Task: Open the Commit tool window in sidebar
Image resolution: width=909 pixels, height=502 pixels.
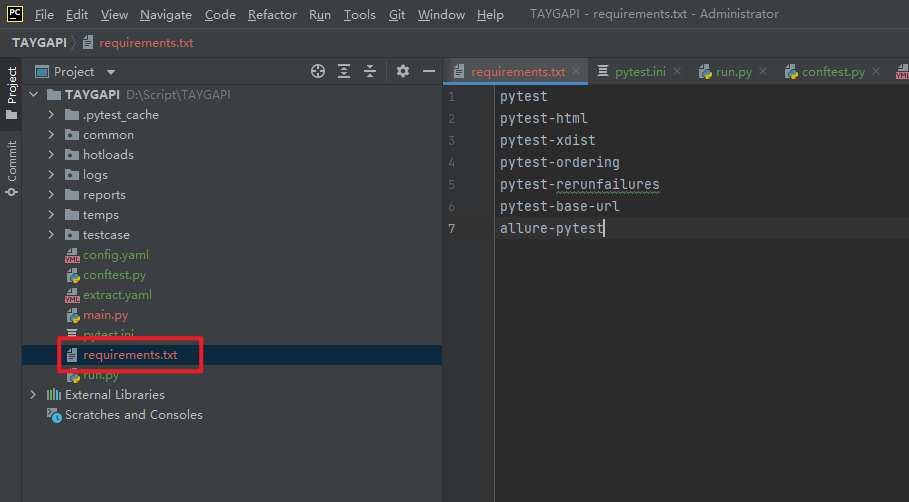Action: (12, 166)
